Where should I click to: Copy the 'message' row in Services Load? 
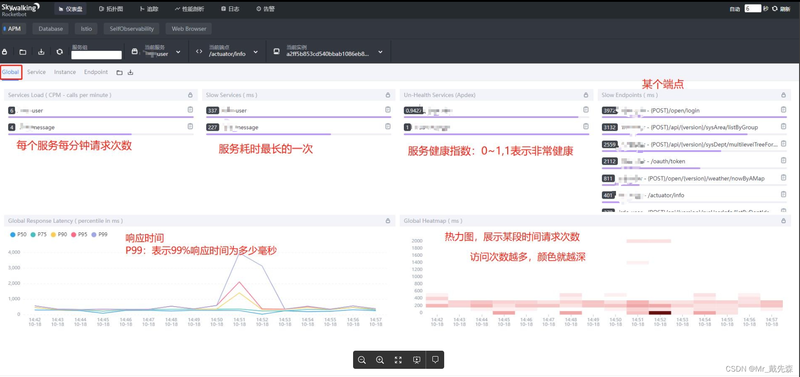tap(190, 127)
